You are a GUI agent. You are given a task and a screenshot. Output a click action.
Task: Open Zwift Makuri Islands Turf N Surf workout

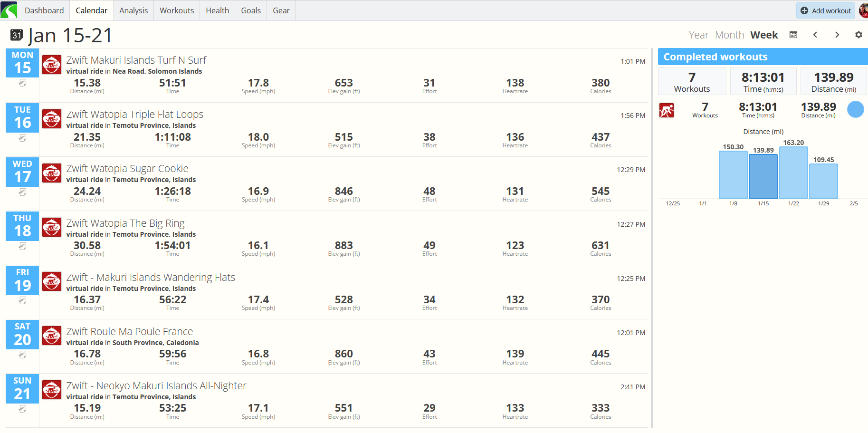136,60
